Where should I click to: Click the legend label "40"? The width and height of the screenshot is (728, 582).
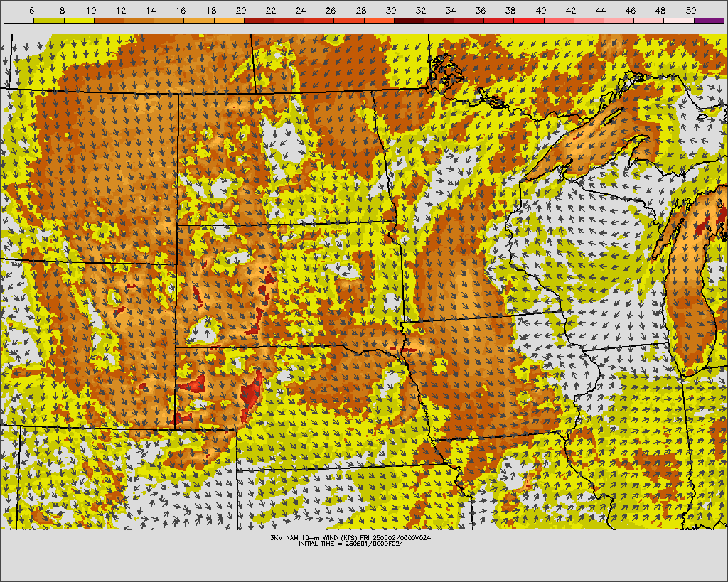coord(540,10)
